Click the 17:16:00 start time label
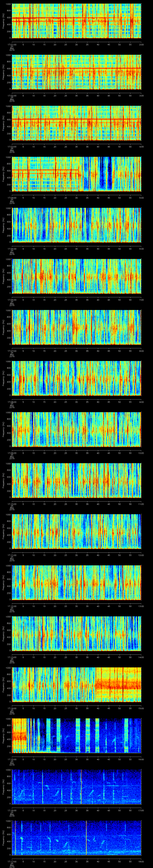This screenshot has height=868, width=153. click(12, 810)
